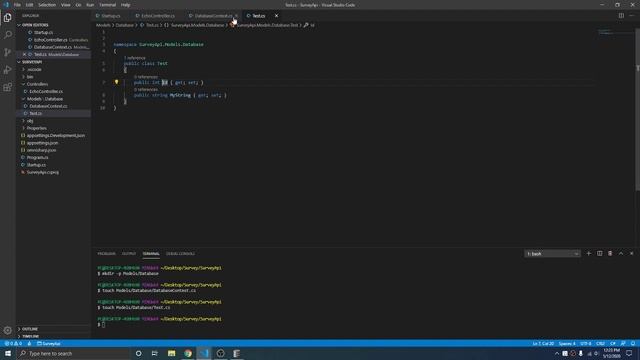Viewport: 640px width, 360px height.
Task: Close the terminal panel
Action: [x=631, y=253]
